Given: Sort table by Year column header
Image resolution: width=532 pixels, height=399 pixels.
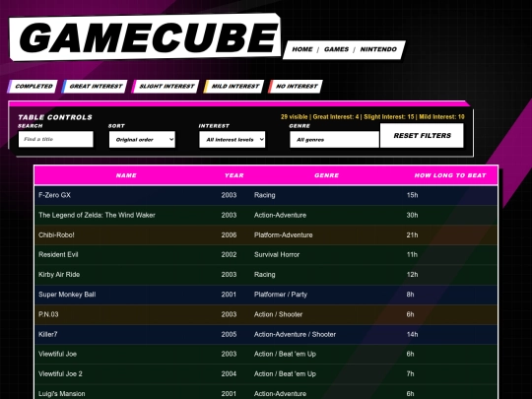Looking at the screenshot, I should tap(234, 175).
